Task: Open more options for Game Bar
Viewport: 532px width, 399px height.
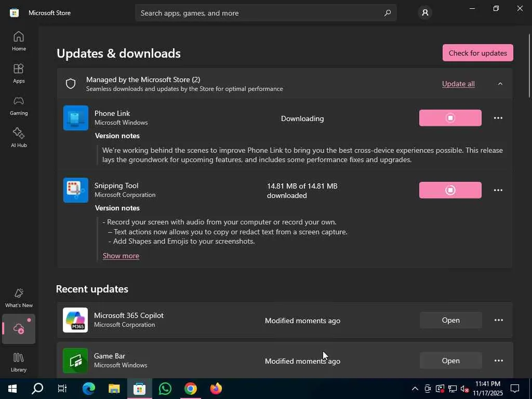Action: coord(498,361)
